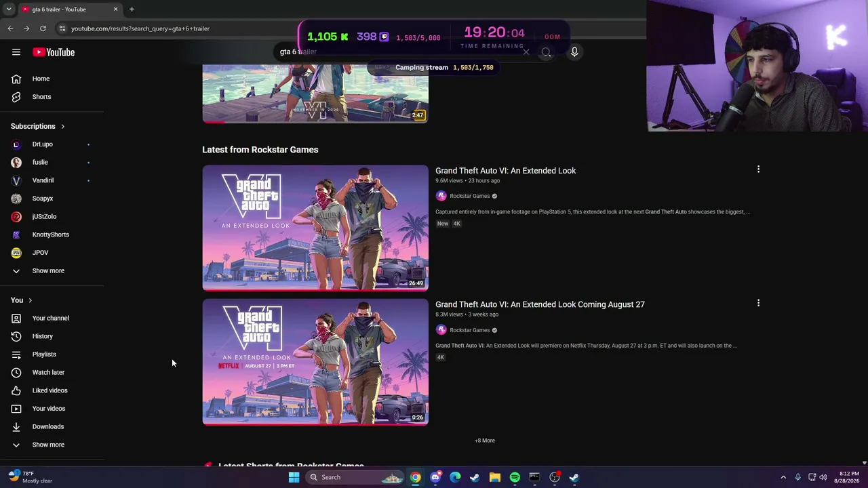Open watch History

click(x=52, y=336)
